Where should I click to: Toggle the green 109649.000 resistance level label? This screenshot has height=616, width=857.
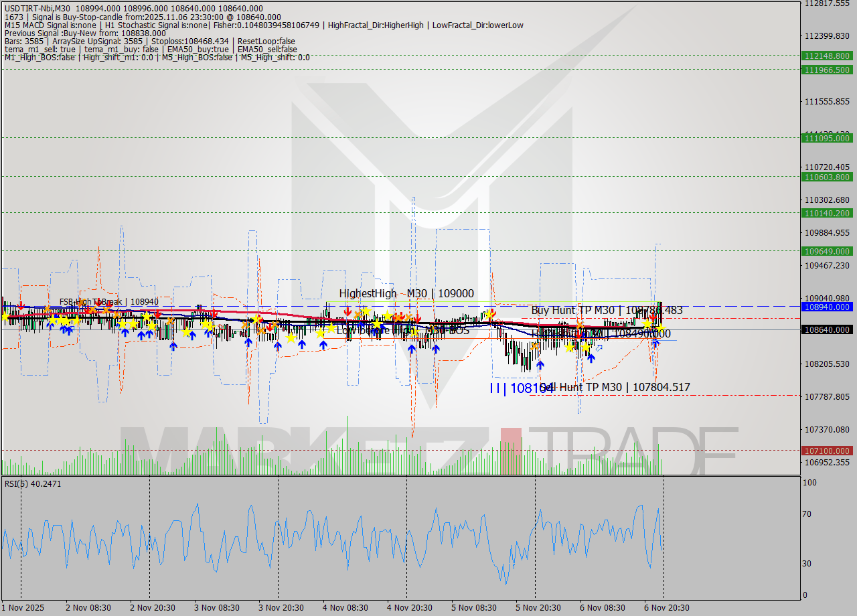828,252
